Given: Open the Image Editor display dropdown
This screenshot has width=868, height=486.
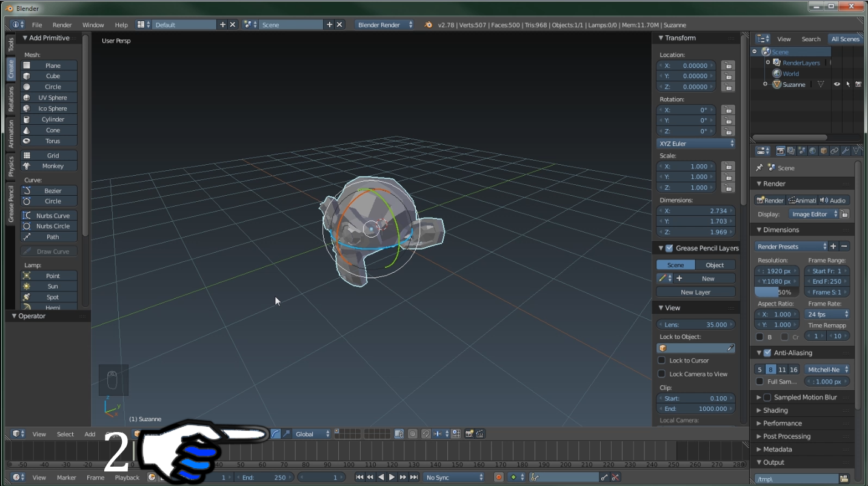Looking at the screenshot, I should [x=813, y=214].
